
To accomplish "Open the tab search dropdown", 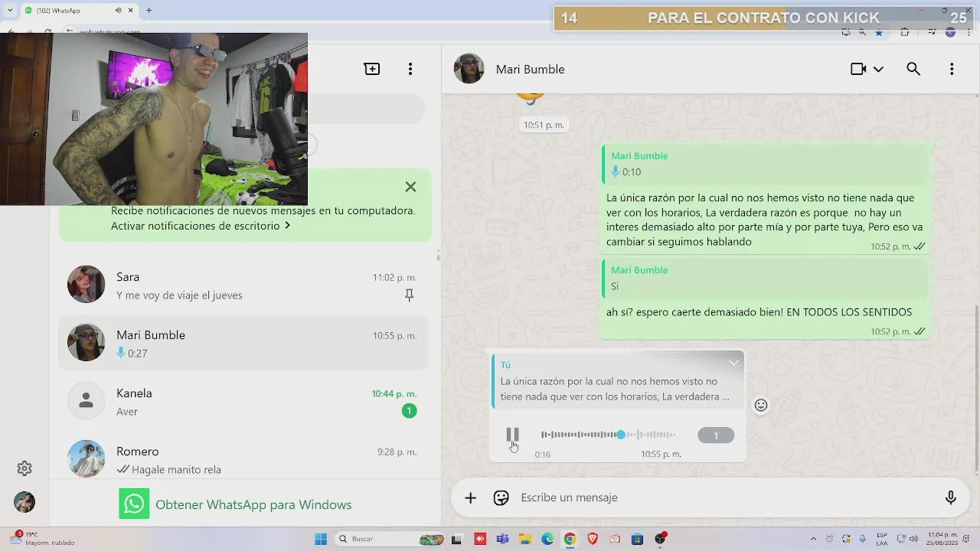I will 10,10.
